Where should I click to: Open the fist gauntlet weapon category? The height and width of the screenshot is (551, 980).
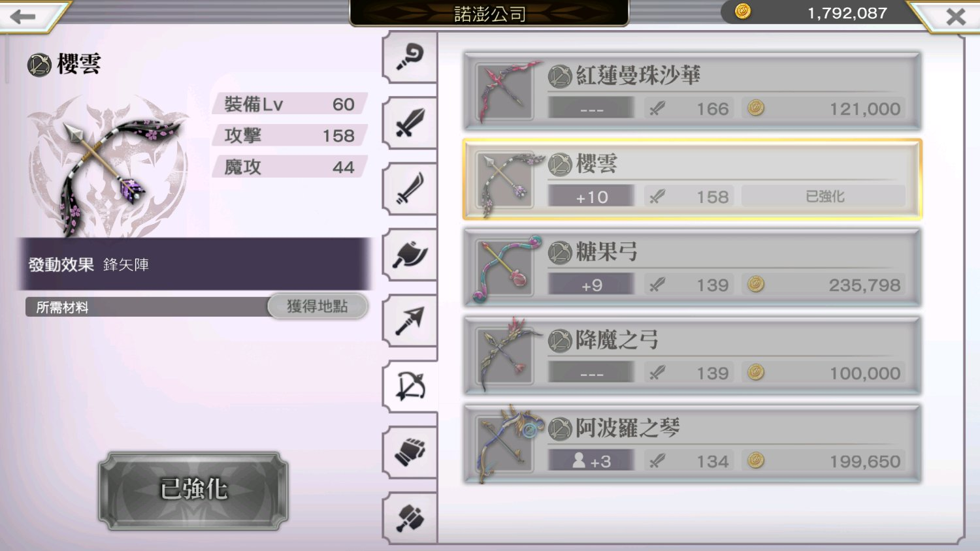pyautogui.click(x=410, y=452)
